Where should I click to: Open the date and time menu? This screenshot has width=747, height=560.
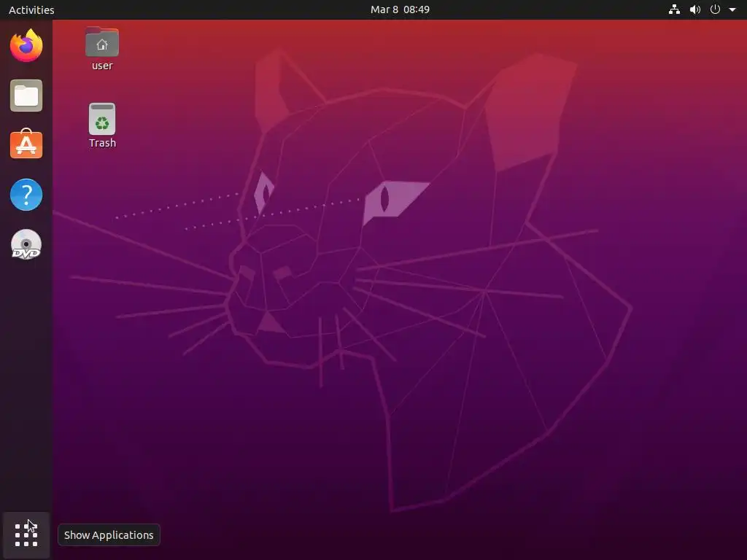point(400,9)
